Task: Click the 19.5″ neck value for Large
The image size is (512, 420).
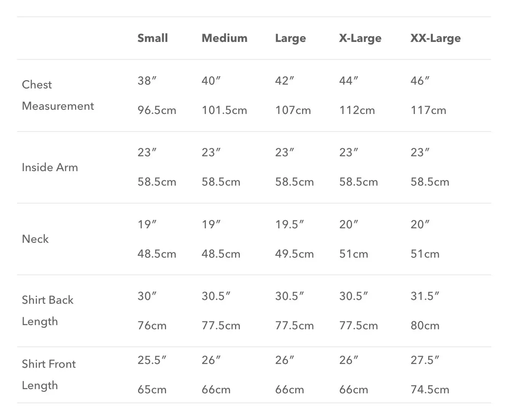Action: point(289,224)
